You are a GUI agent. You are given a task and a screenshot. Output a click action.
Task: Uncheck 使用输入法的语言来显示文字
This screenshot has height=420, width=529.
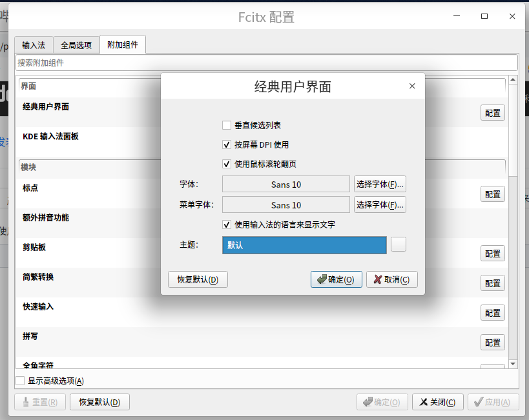pos(227,225)
